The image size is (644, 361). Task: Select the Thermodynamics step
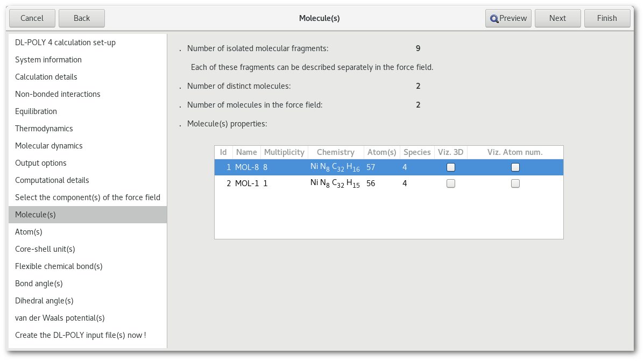pyautogui.click(x=44, y=129)
